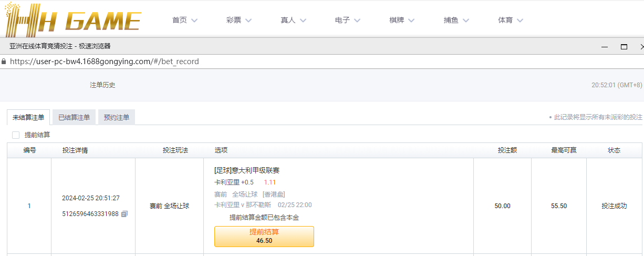Click the 最高可赢 column header
644x256 pixels.
tap(564, 150)
